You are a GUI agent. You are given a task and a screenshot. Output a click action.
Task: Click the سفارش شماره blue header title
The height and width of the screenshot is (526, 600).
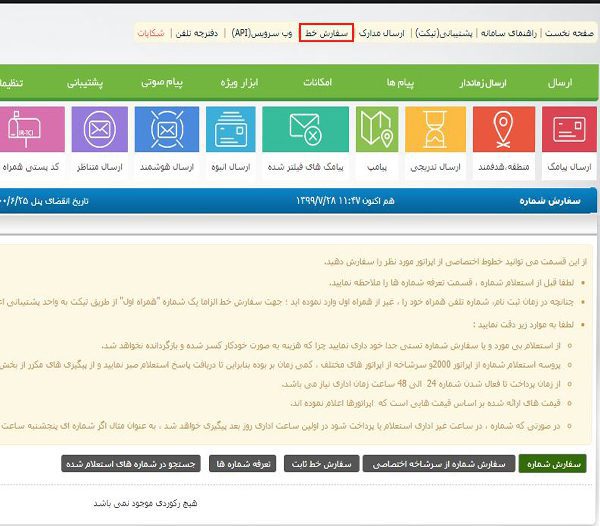click(x=550, y=201)
